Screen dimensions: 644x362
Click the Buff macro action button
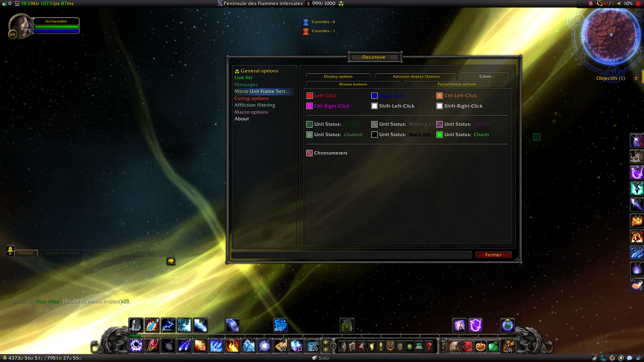(x=280, y=325)
